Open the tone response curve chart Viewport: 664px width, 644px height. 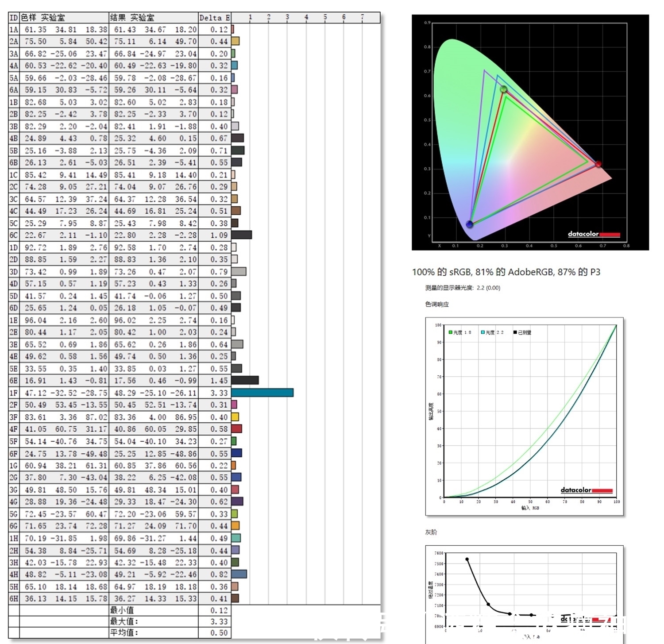[x=524, y=416]
